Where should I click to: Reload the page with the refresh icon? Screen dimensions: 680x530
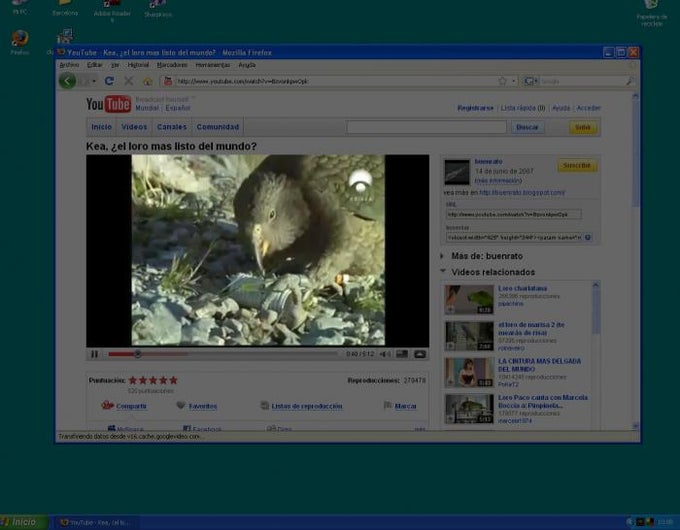point(110,81)
